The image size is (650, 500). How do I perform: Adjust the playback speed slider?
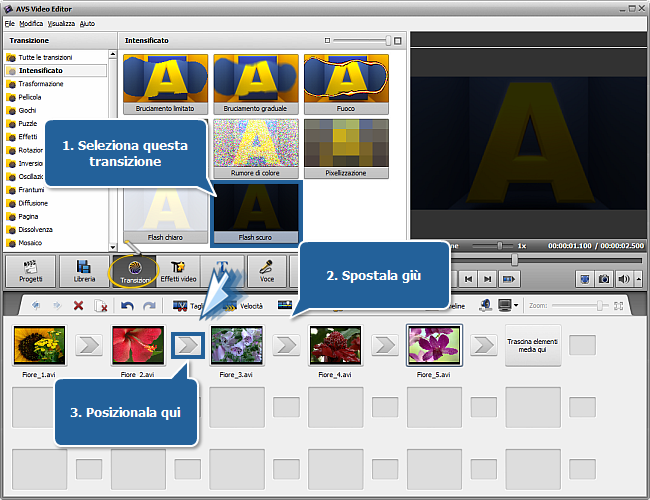point(500,245)
